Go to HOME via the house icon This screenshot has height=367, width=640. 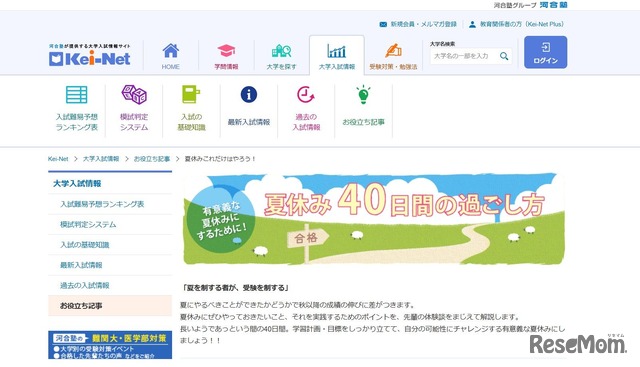171,51
